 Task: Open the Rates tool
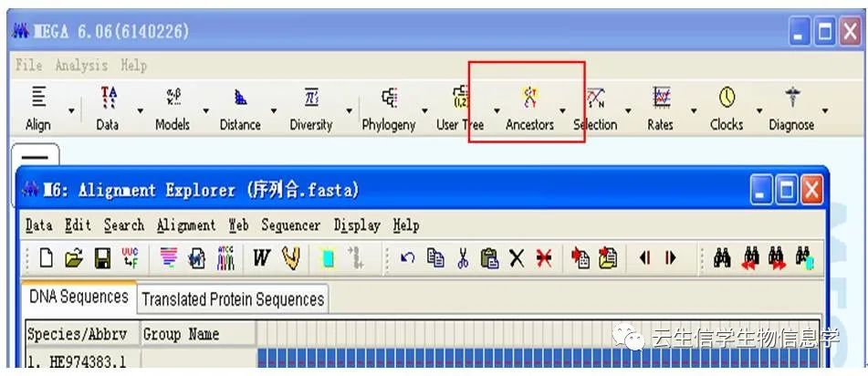(x=661, y=110)
